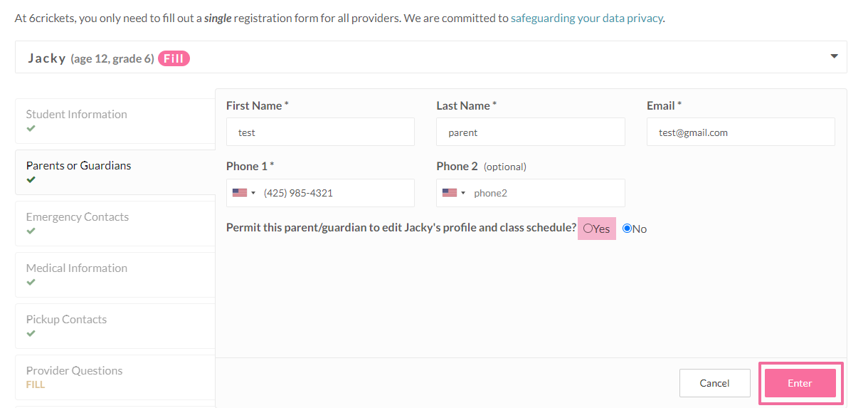
Task: Open the Student Information section
Action: 77,115
